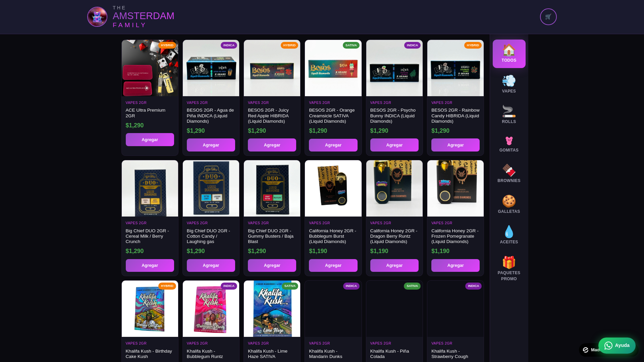Open Khalifa Kush Bubblegum Runtz image
This screenshot has height=362, width=644.
211,309
